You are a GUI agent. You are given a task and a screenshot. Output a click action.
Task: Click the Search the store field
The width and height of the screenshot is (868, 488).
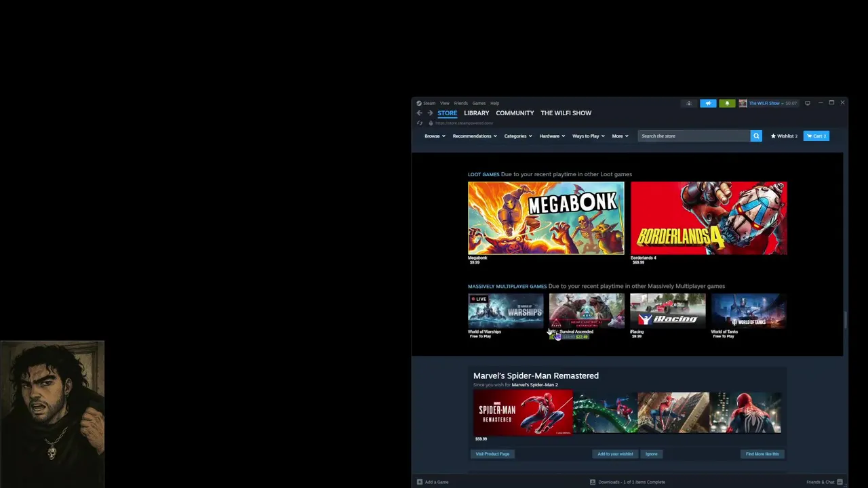(694, 136)
